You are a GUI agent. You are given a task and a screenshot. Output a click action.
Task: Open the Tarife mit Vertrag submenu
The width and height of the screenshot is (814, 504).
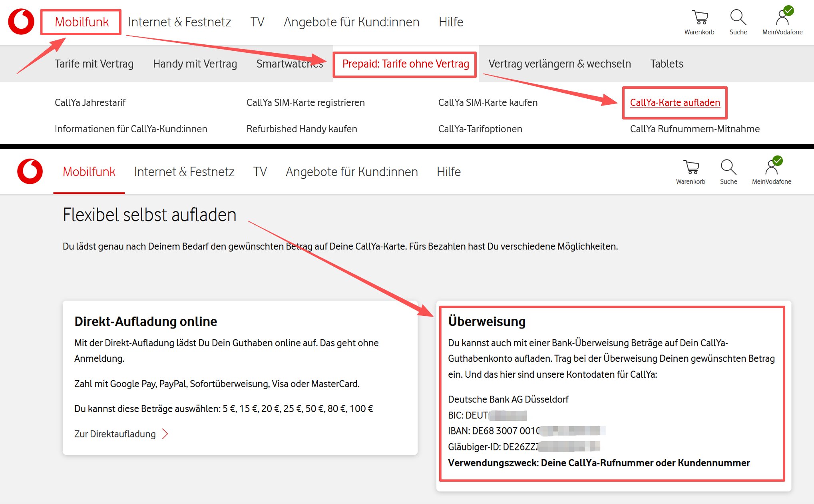click(94, 64)
